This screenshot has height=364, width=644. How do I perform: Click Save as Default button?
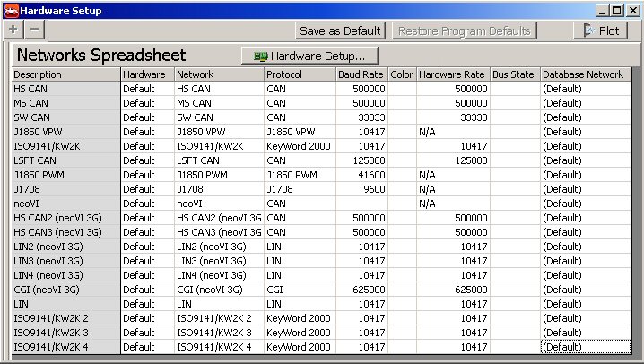[340, 30]
